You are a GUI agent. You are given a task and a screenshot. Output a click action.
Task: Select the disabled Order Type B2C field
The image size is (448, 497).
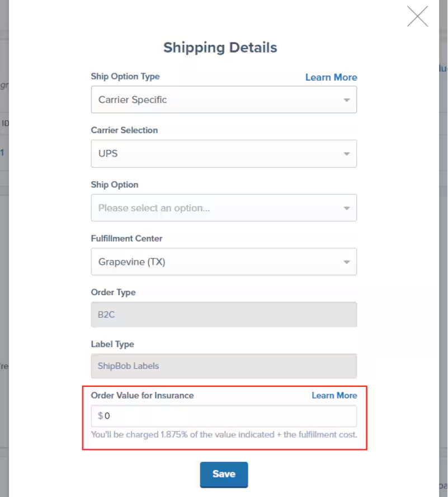tap(224, 314)
